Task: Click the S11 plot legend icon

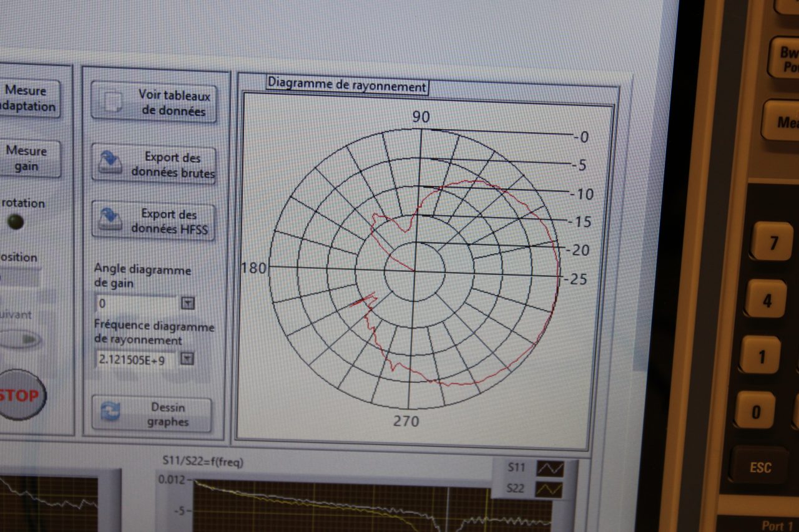Action: point(549,468)
